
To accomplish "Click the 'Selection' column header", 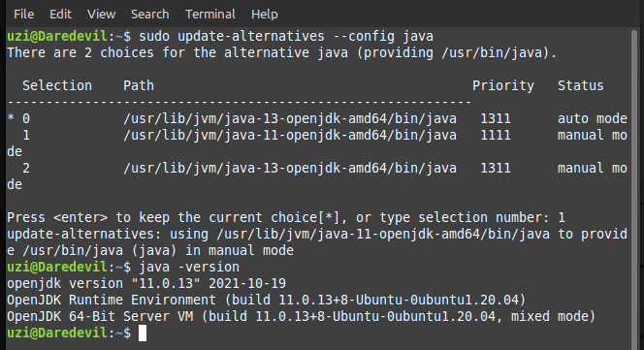I will [x=57, y=85].
